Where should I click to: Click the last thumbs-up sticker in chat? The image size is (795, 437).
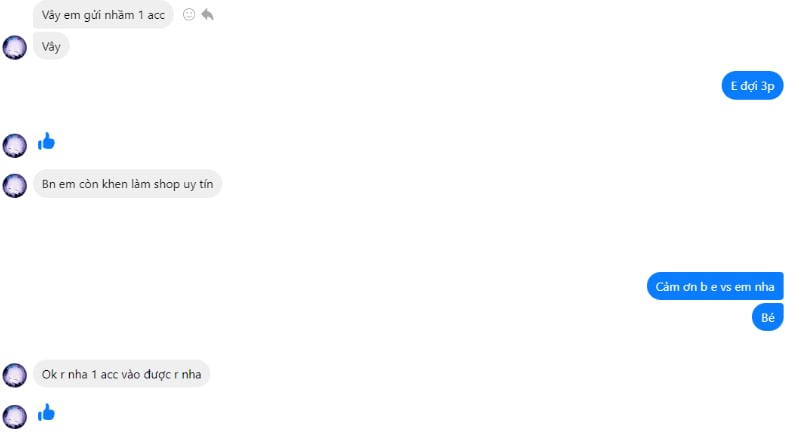click(46, 413)
